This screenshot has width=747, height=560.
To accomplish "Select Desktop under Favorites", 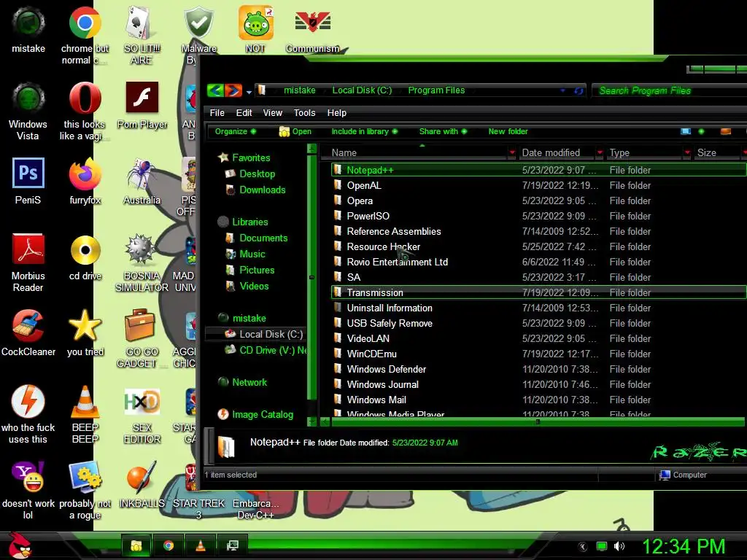I will (258, 174).
